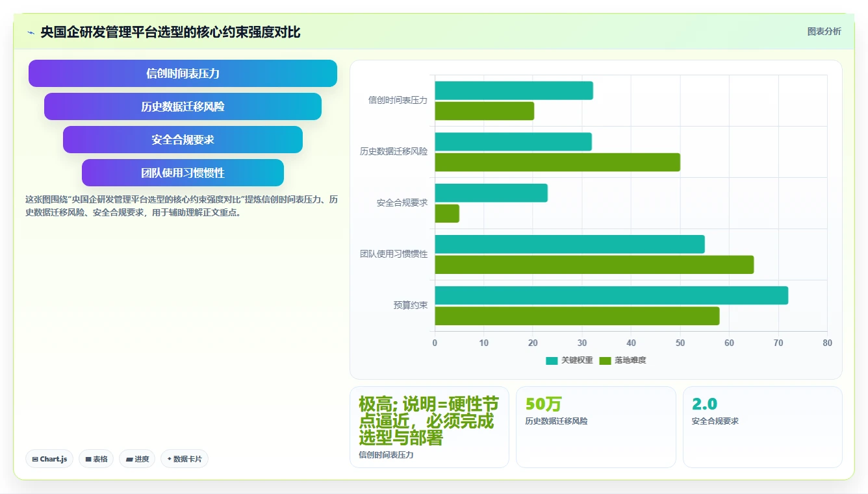The image size is (868, 494).
Task: Click the chart icon beside the title
Action: [31, 32]
